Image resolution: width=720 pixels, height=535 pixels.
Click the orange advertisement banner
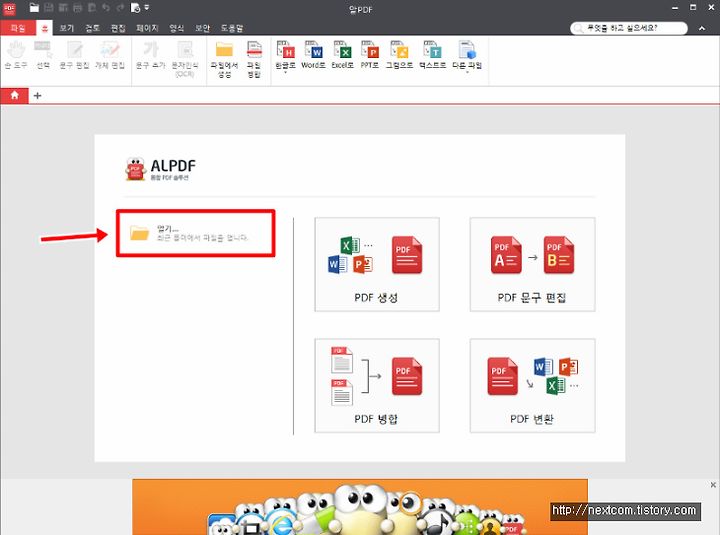[360, 507]
